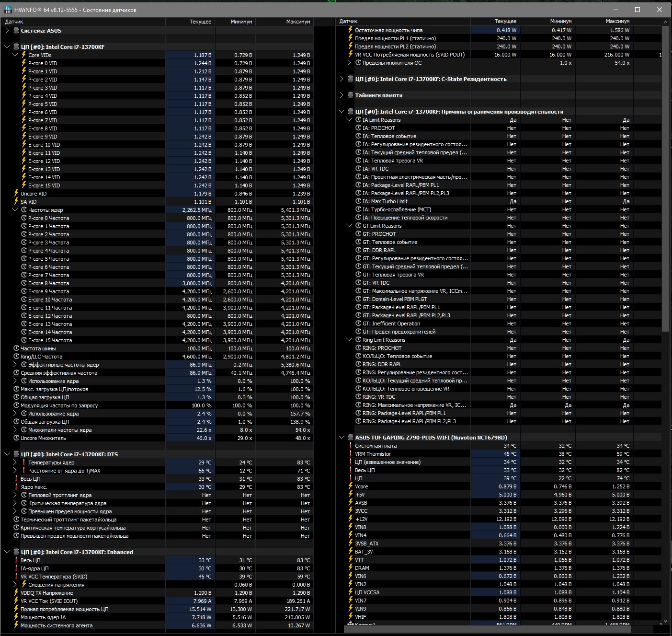Expand the Смещения напряжения group

click(15, 585)
